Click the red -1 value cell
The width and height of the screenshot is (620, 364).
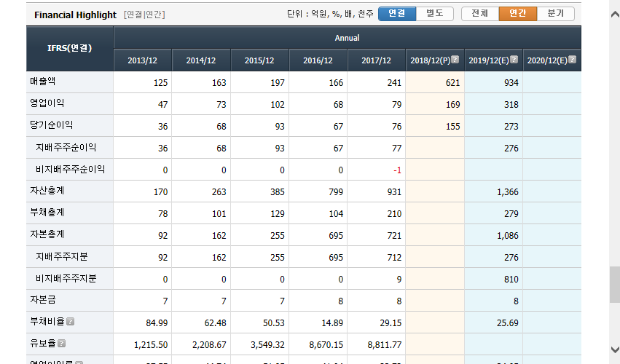coord(397,170)
